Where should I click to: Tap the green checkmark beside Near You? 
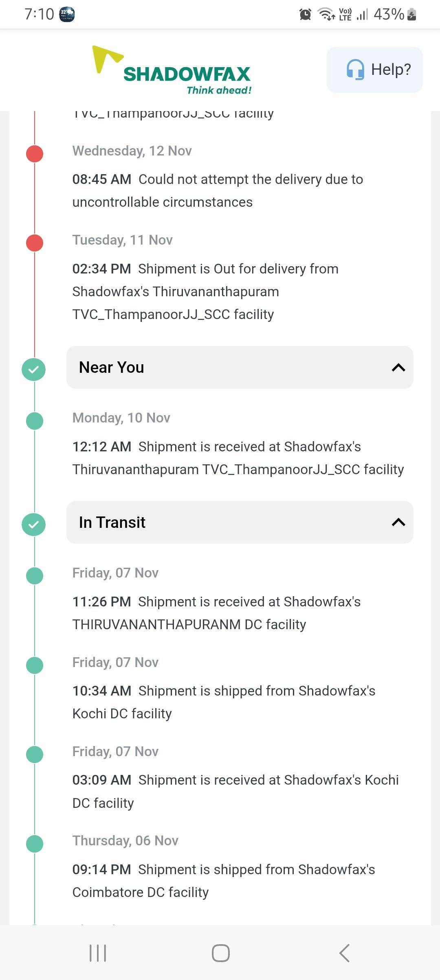tap(34, 370)
